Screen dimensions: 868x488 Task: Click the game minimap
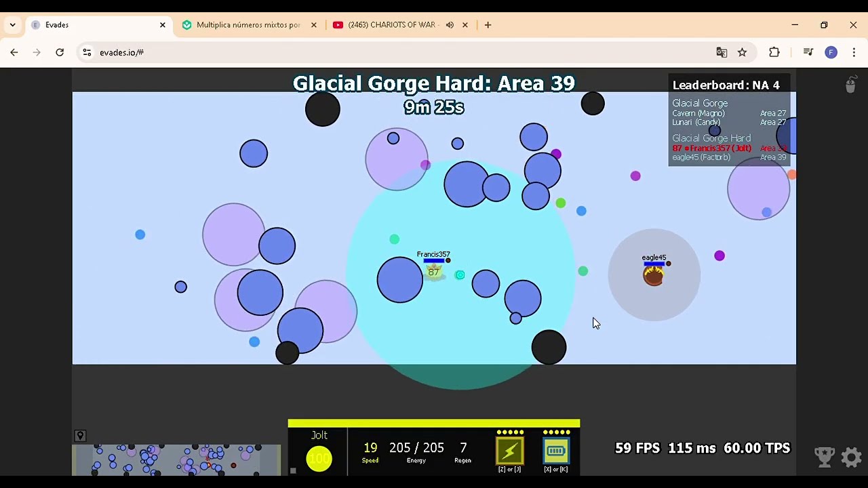point(176,460)
